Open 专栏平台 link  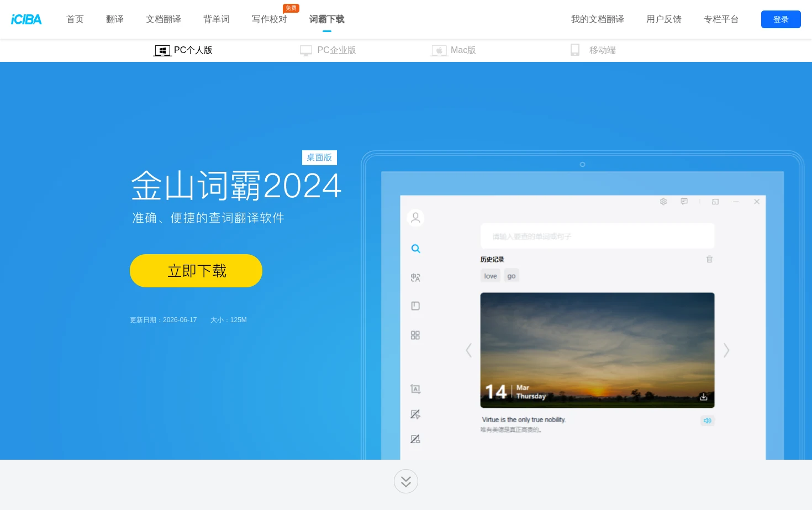721,19
